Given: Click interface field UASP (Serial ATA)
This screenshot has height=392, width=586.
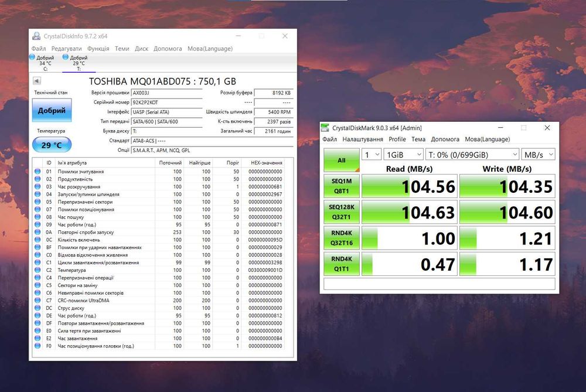Looking at the screenshot, I should point(166,112).
